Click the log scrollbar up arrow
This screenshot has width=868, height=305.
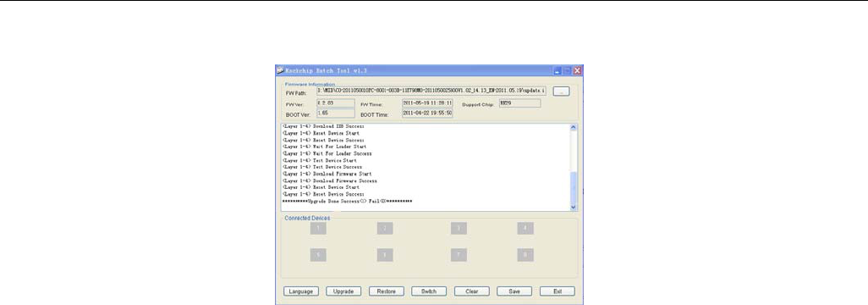point(573,128)
